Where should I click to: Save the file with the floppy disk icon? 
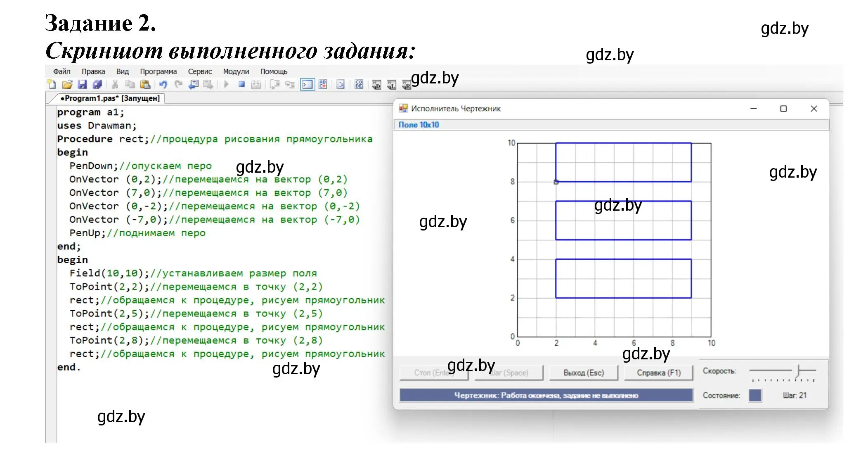tap(82, 85)
